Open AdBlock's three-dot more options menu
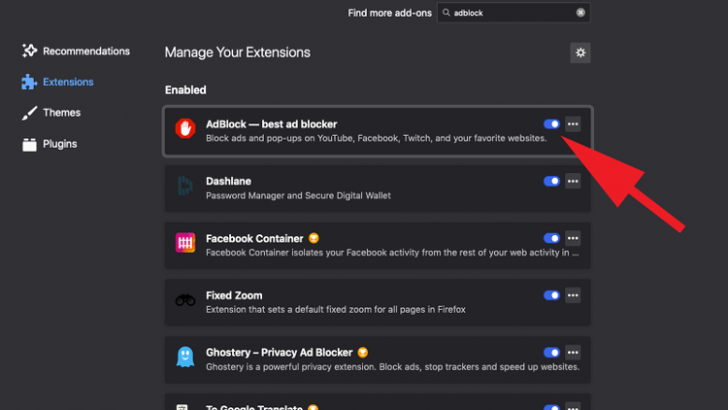 [573, 124]
